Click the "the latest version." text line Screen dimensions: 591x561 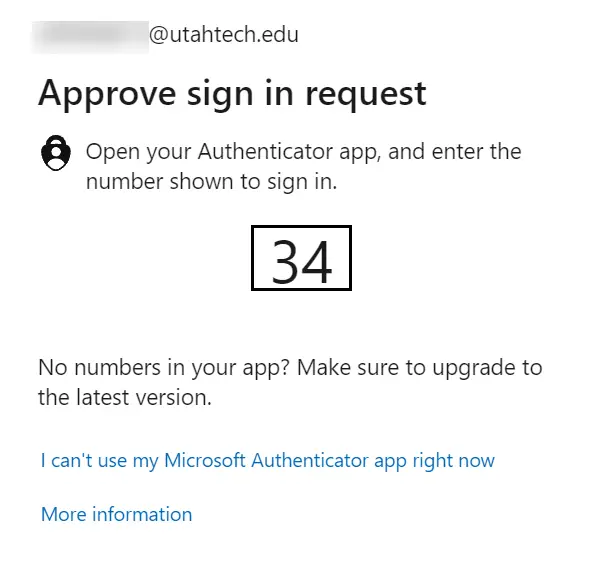point(125,397)
